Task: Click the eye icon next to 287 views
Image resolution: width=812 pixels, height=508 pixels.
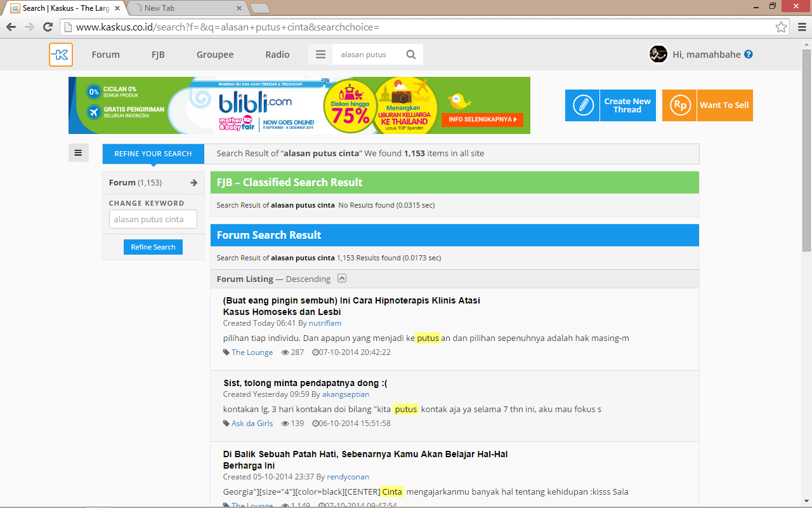Action: coord(285,352)
